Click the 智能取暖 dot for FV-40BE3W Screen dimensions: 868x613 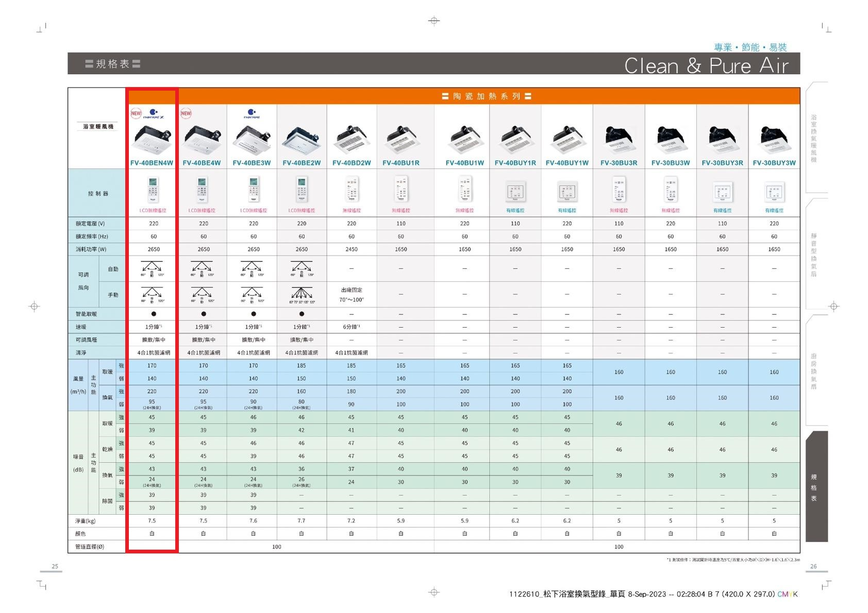[254, 314]
